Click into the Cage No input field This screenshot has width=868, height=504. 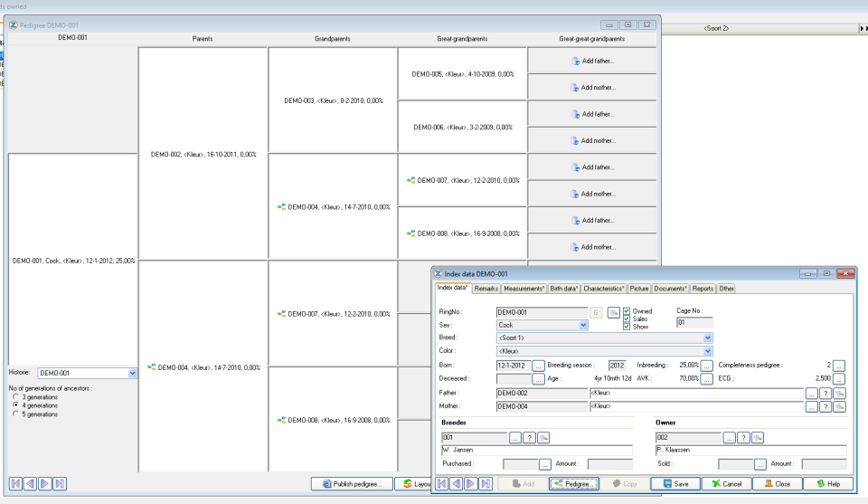click(694, 322)
